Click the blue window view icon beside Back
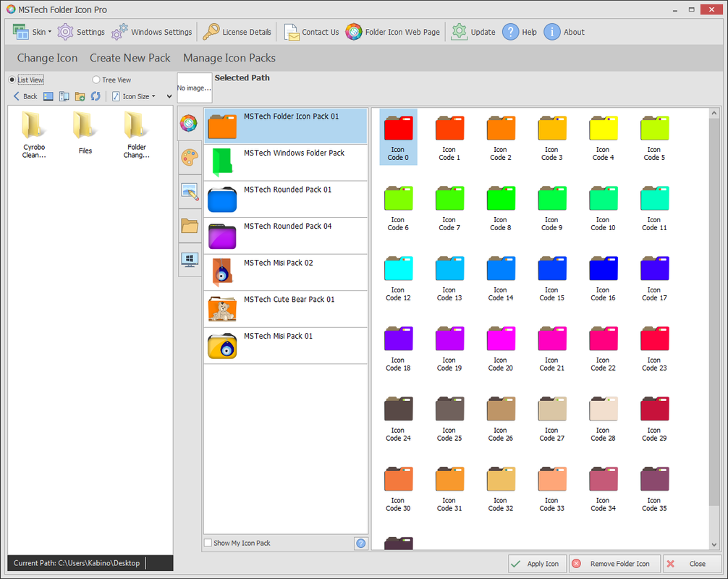The width and height of the screenshot is (728, 579). (48, 96)
